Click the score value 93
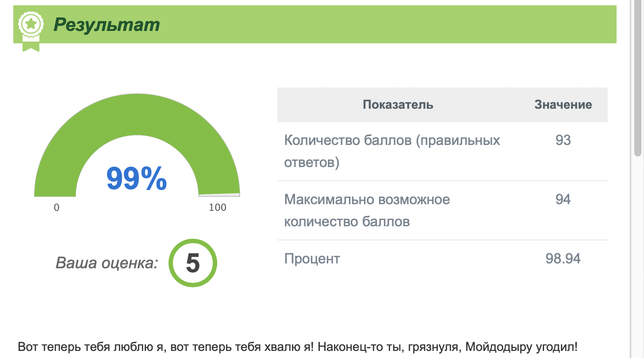The height and width of the screenshot is (358, 644). 563,140
